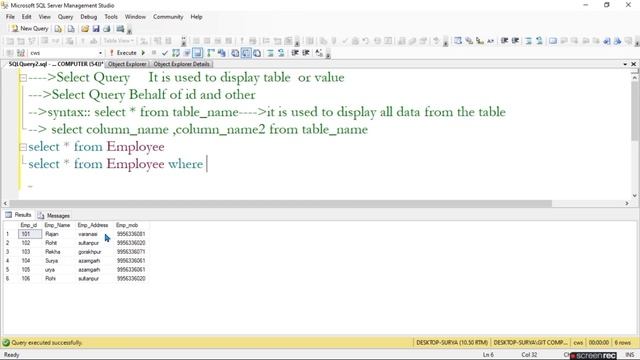Execute the current query

tap(123, 53)
